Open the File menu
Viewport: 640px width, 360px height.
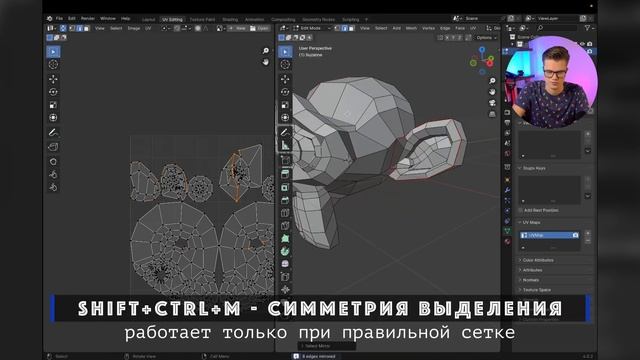[59, 18]
